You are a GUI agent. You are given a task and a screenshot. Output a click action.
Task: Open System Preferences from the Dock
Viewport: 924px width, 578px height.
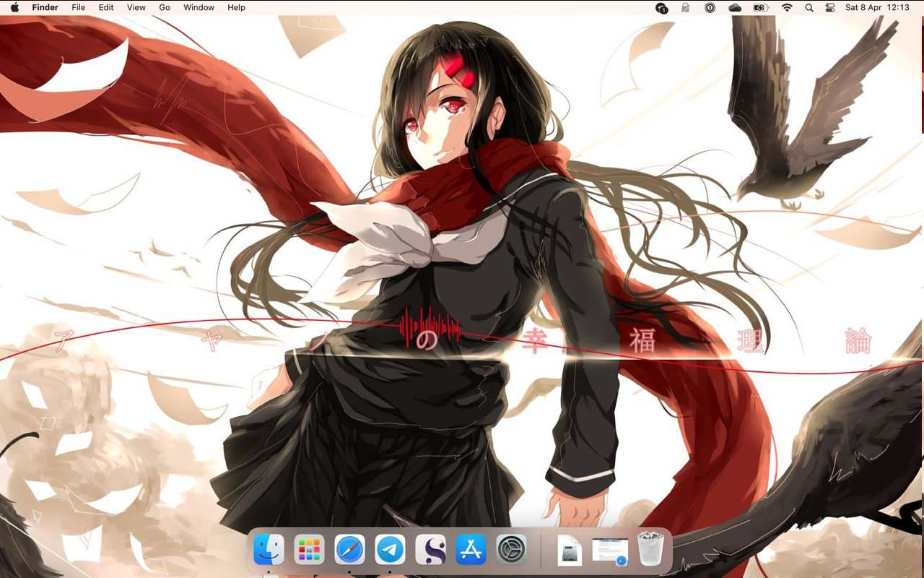pos(511,550)
